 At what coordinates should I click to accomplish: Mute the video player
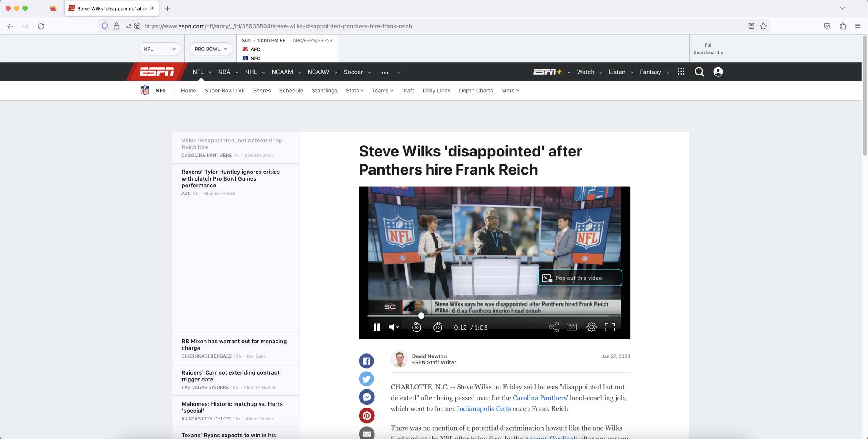393,327
